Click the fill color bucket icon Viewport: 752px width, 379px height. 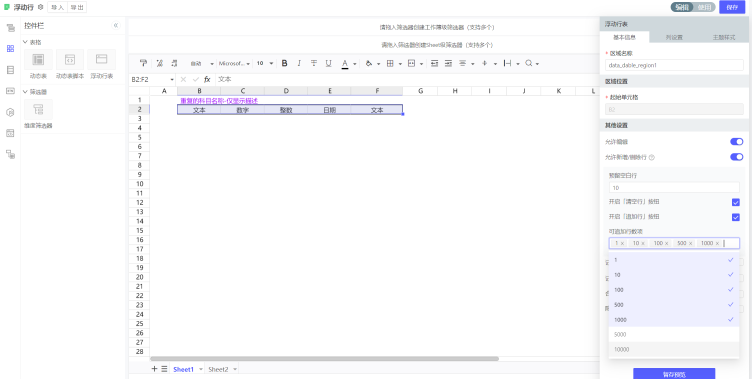pyautogui.click(x=368, y=63)
